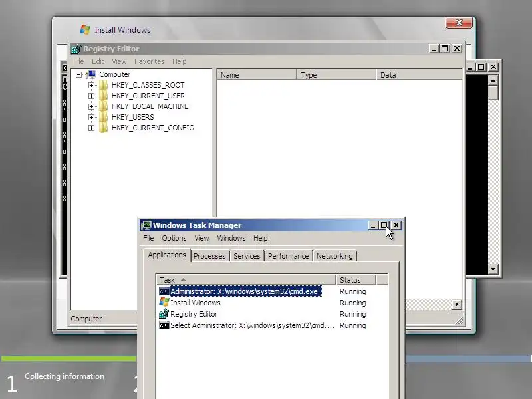The height and width of the screenshot is (399, 532).
Task: Click the HKEY_CURRENT_USER folder icon
Action: [x=103, y=96]
